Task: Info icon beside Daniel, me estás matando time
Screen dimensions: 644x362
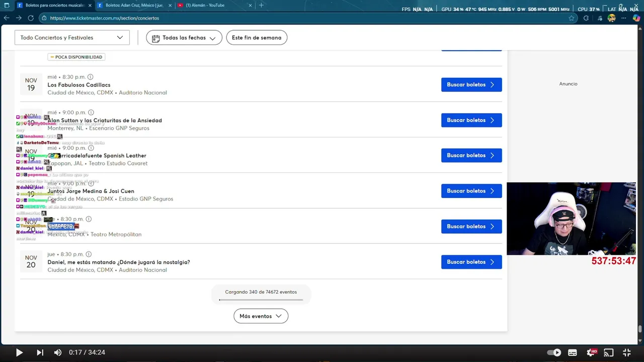Action: (89, 254)
